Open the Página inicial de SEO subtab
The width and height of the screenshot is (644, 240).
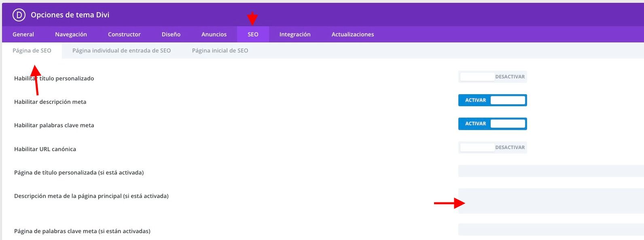pos(220,51)
